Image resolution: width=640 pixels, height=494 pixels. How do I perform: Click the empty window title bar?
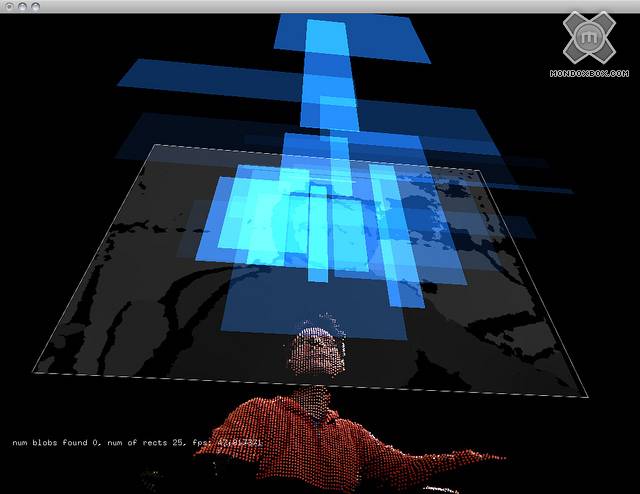pyautogui.click(x=320, y=7)
